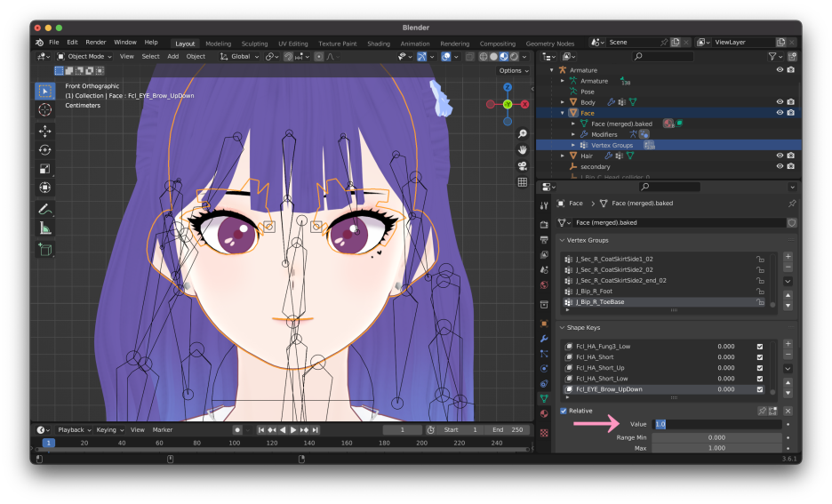
Task: Toggle camera view icon in viewport
Action: pyautogui.click(x=523, y=166)
